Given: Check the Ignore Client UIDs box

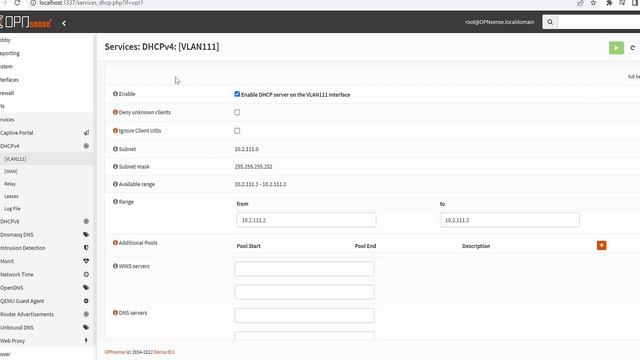Looking at the screenshot, I should pos(237,131).
